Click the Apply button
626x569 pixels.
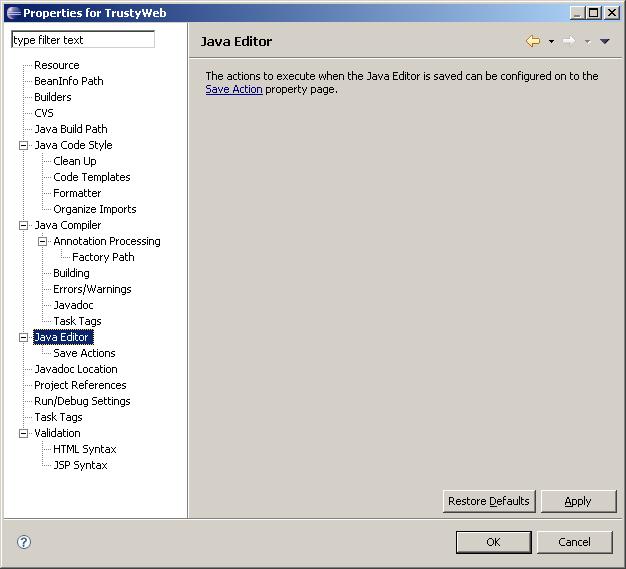[x=578, y=501]
